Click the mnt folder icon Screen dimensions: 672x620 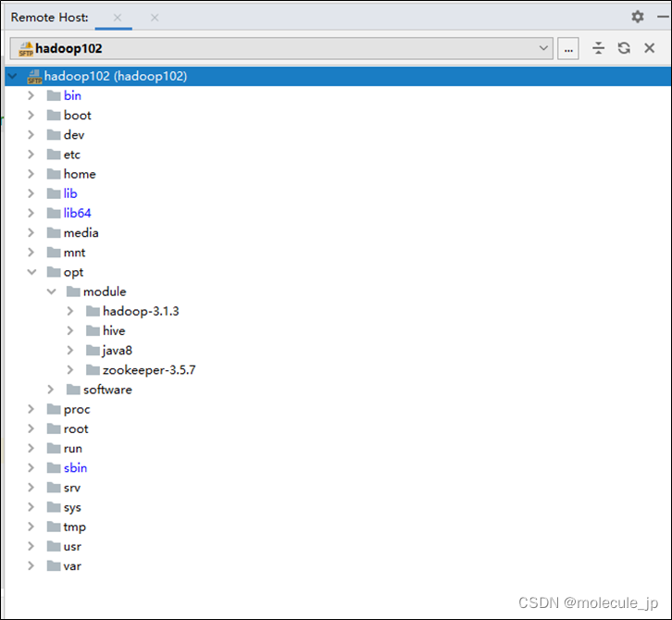click(54, 253)
